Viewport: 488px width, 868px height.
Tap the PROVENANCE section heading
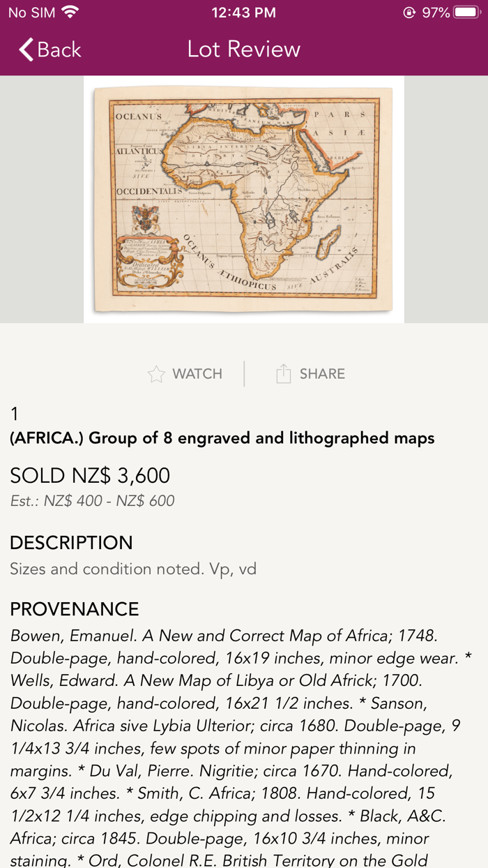(x=75, y=609)
